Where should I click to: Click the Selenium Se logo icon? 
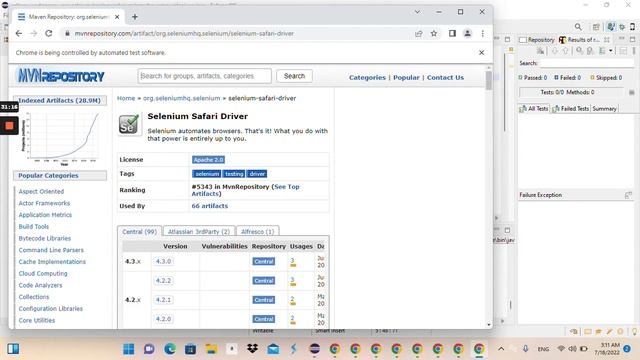(129, 124)
